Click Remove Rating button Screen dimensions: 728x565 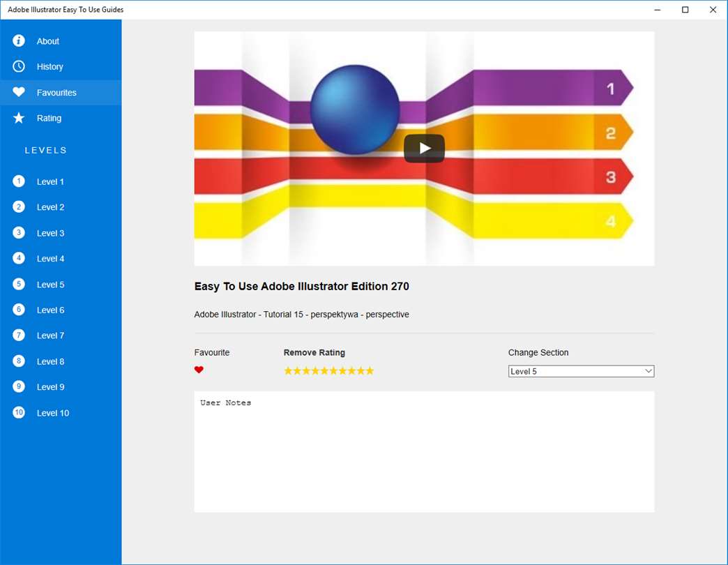pyautogui.click(x=314, y=352)
